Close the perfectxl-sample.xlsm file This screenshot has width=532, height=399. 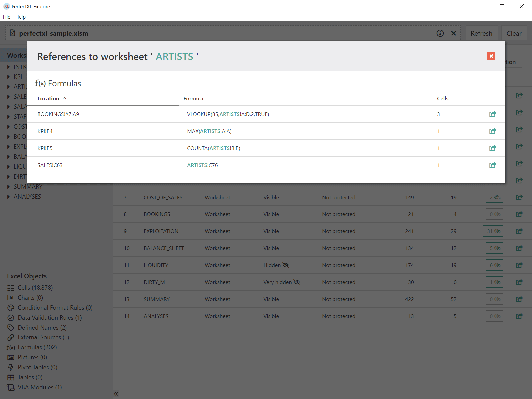[x=453, y=33]
